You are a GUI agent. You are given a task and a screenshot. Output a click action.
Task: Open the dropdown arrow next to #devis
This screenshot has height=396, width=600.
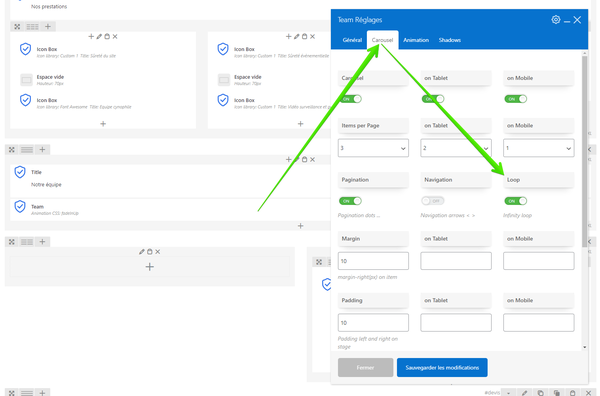pyautogui.click(x=509, y=393)
